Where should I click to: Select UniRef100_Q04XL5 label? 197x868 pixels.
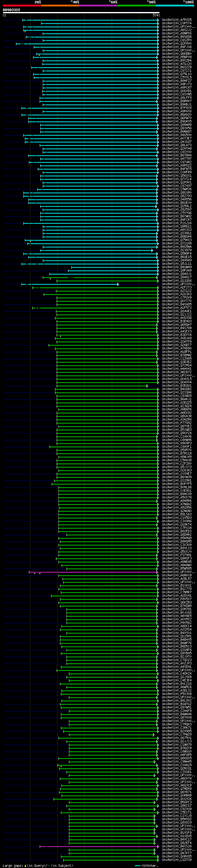click(177, 379)
